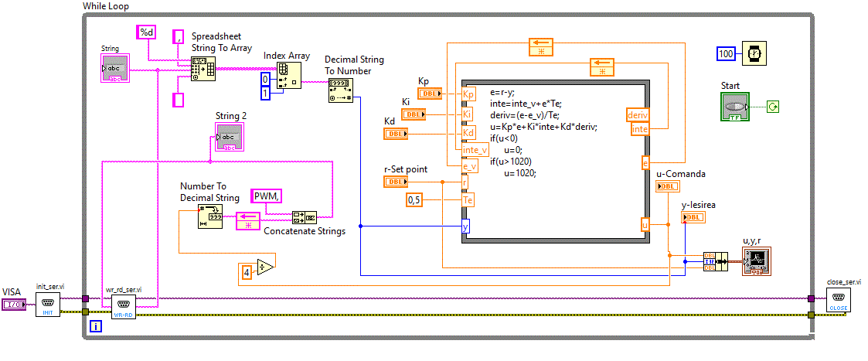Click the Decimal String To Number node
This screenshot has height=361, width=868.
point(339,91)
